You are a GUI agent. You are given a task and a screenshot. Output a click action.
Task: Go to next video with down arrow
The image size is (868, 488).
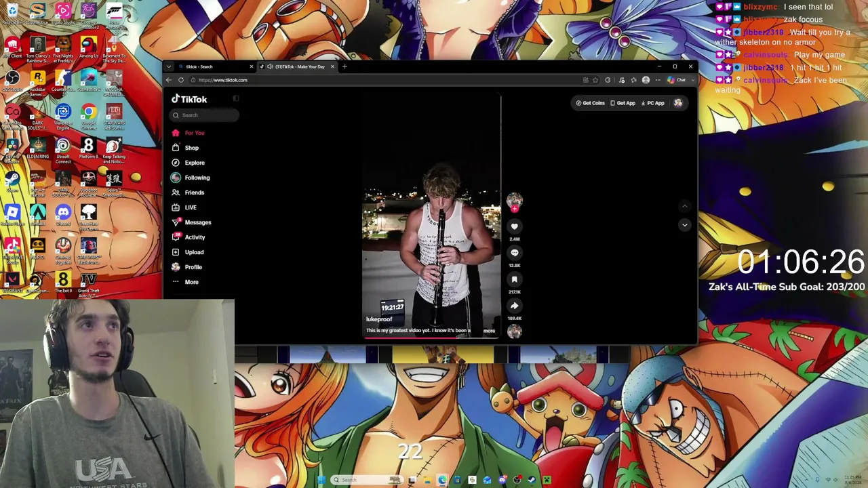684,224
